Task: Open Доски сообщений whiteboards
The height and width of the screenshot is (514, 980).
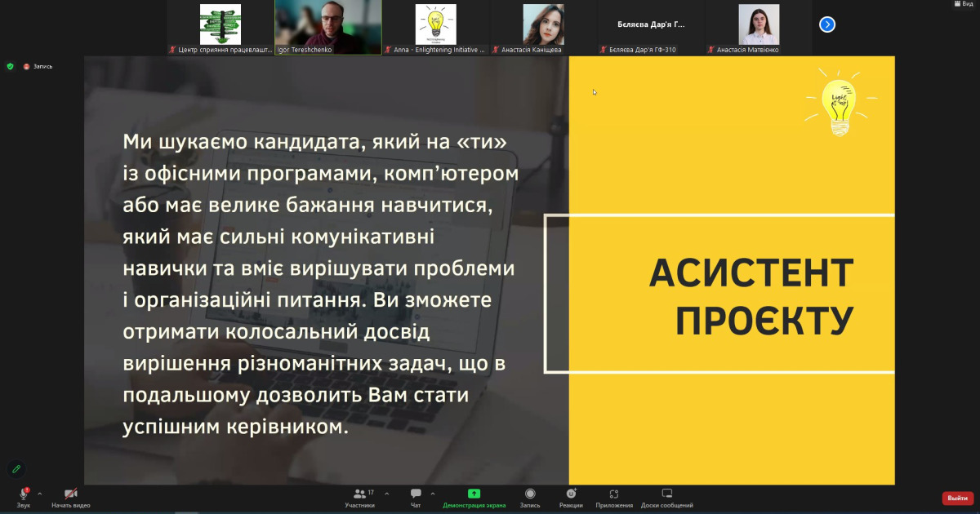Action: (666, 496)
